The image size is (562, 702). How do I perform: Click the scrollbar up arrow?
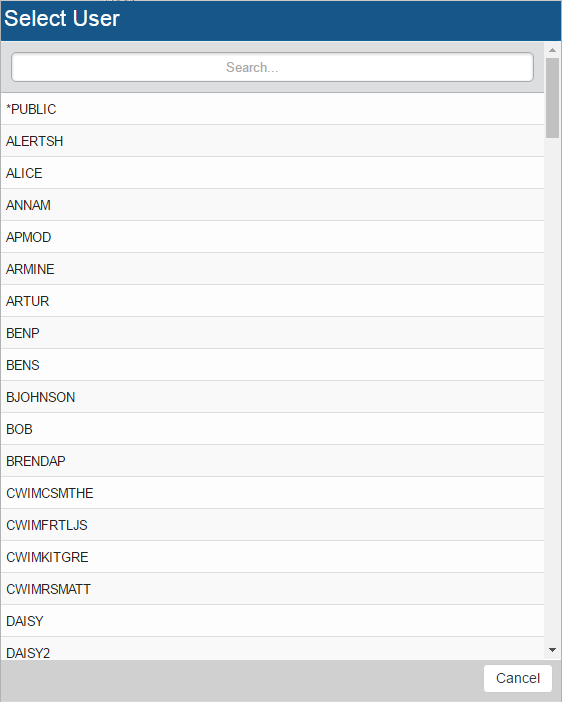click(552, 50)
